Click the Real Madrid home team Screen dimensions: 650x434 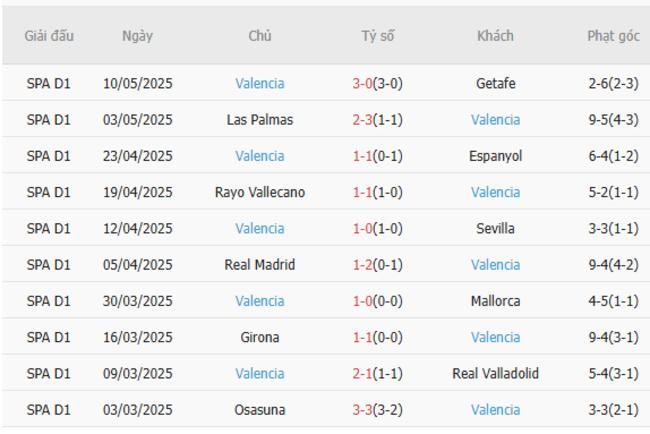(260, 265)
